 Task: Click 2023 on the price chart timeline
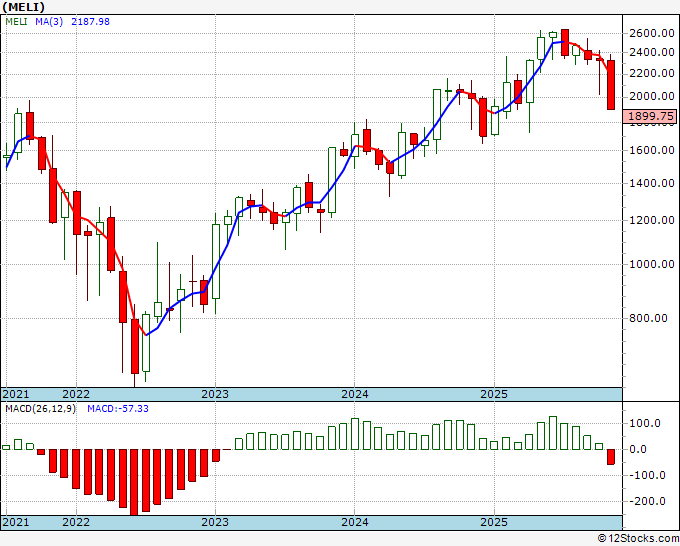click(215, 394)
